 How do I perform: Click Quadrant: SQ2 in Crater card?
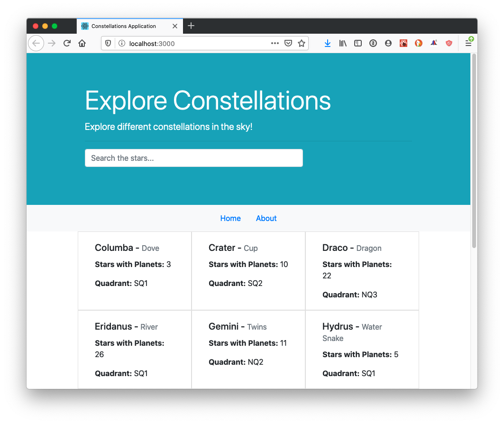click(236, 283)
